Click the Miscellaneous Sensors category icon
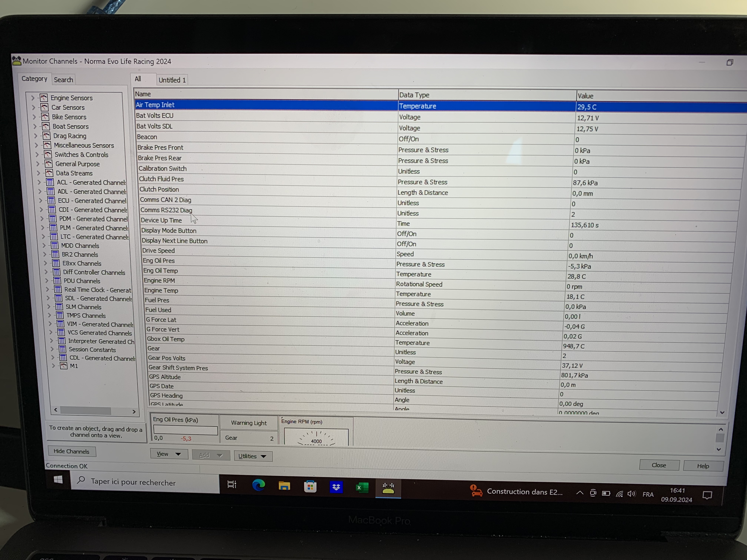Image resolution: width=747 pixels, height=560 pixels. coord(47,145)
